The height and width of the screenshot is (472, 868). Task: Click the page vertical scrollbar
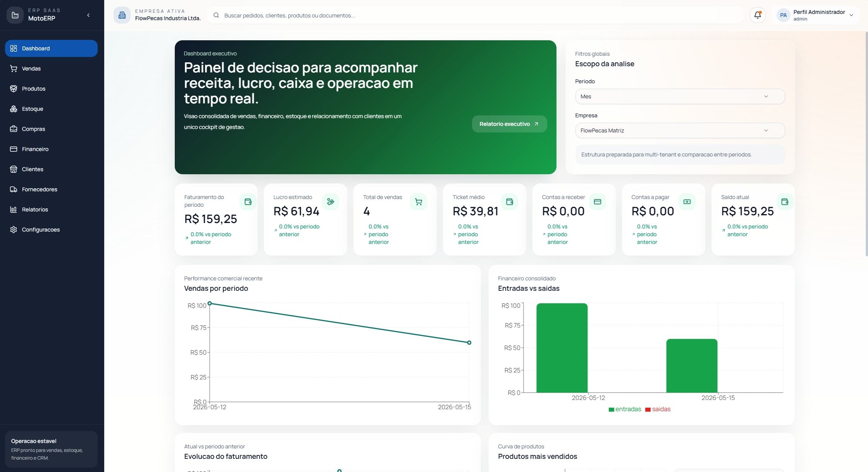pyautogui.click(x=866, y=144)
